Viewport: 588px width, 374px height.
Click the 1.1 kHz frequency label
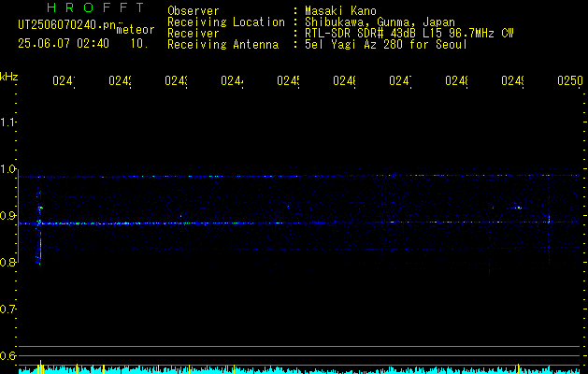tap(7, 122)
